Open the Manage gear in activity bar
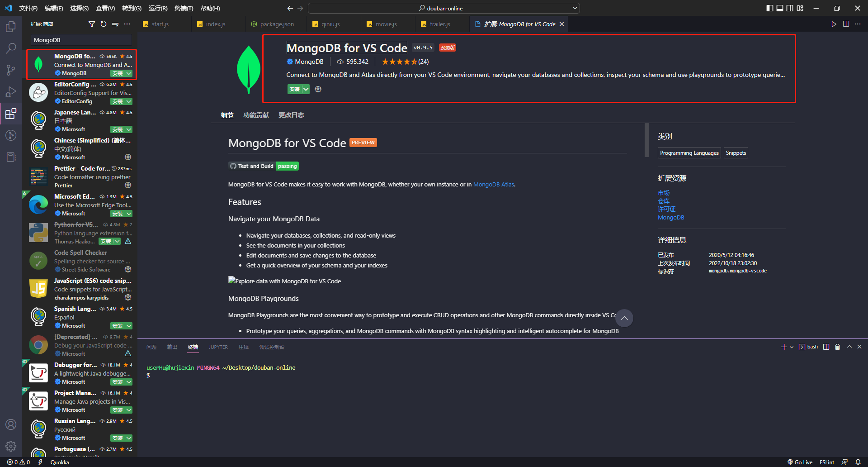 tap(11, 446)
